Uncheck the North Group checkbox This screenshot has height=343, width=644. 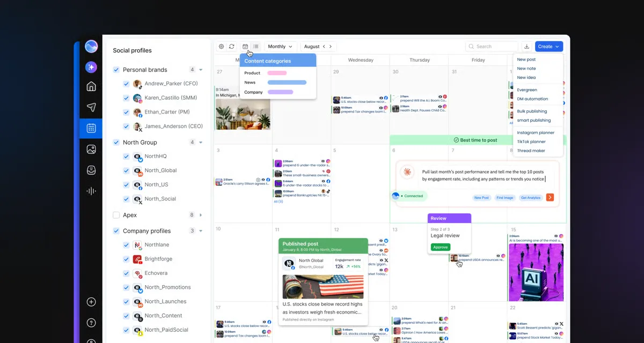click(116, 142)
